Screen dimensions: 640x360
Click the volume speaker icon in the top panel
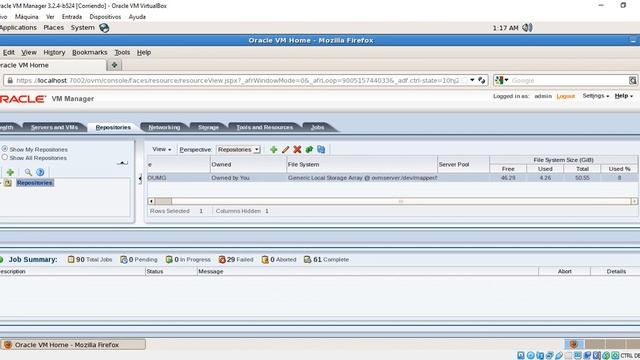pyautogui.click(x=527, y=28)
